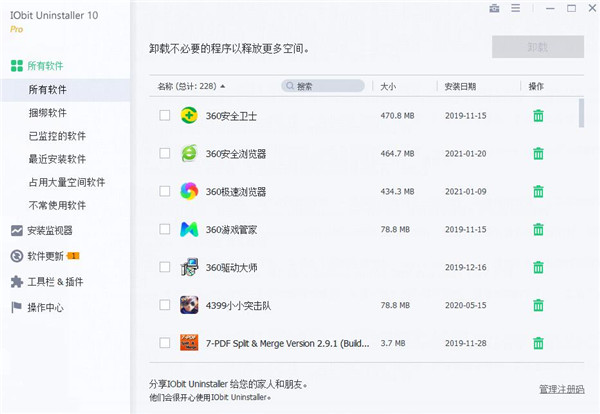The image size is (600, 414).
Task: Click the 安装监视器 chart icon
Action: pyautogui.click(x=17, y=231)
